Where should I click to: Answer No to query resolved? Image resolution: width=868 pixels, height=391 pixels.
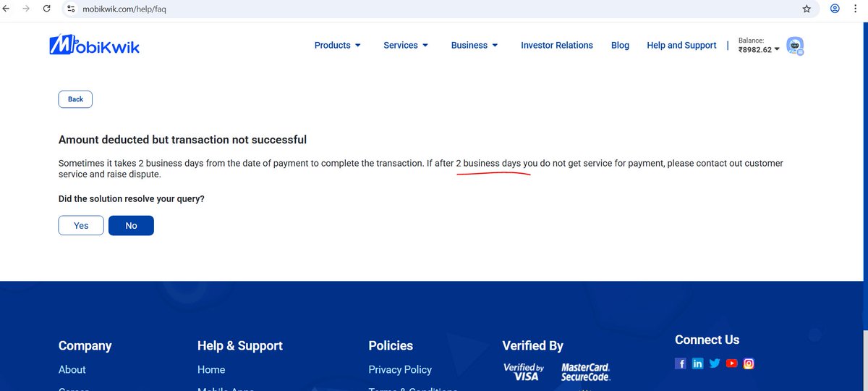131,226
